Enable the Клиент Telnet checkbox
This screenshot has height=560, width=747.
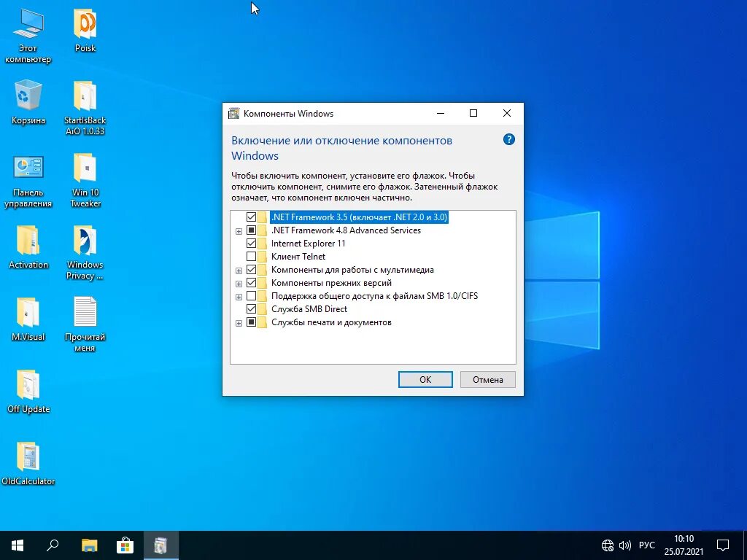pos(251,257)
